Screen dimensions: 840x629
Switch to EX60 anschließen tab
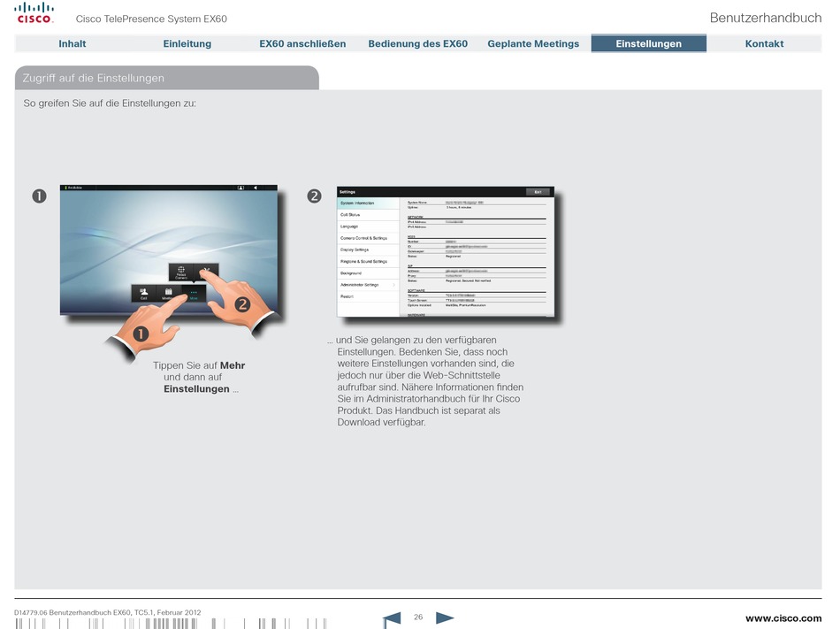pos(302,44)
